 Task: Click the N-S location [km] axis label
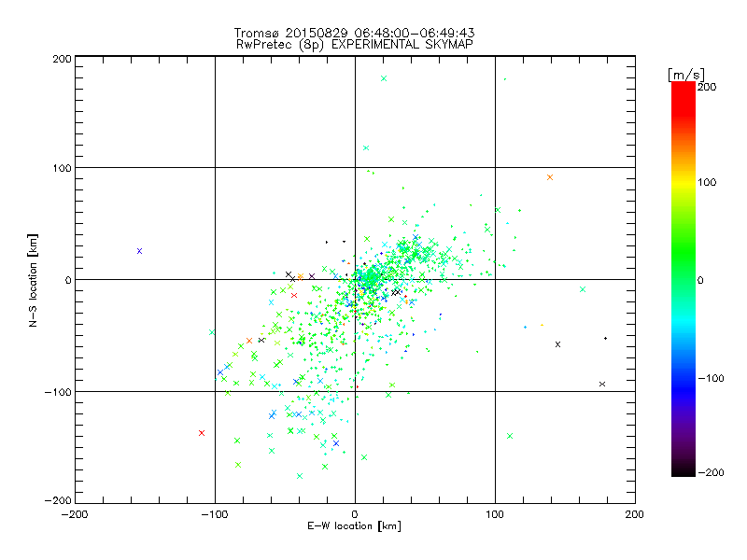coord(33,280)
